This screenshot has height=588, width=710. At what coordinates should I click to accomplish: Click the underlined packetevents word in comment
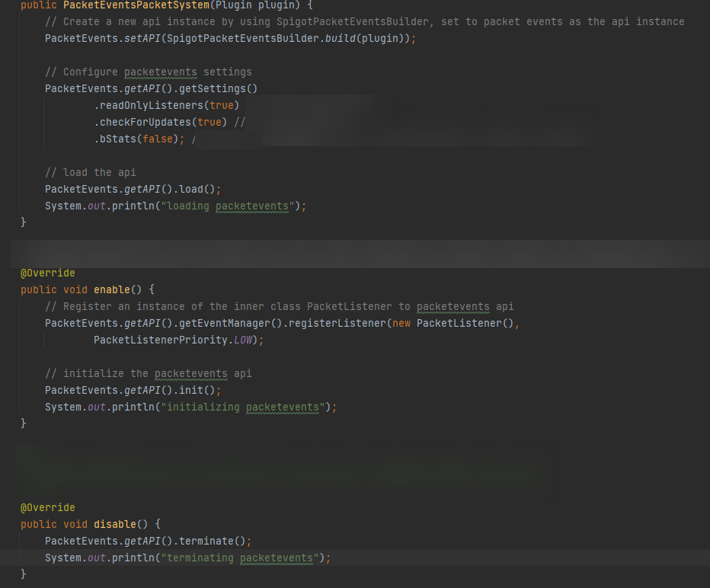click(x=160, y=72)
